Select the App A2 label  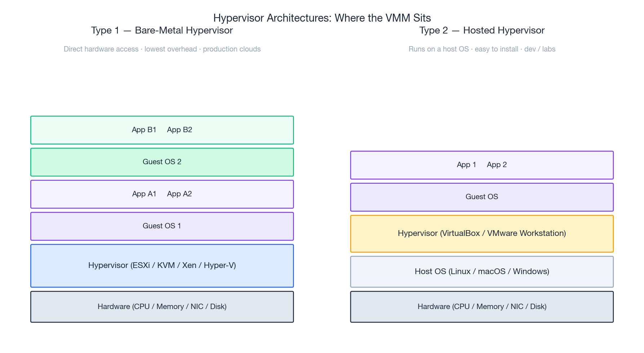179,194
